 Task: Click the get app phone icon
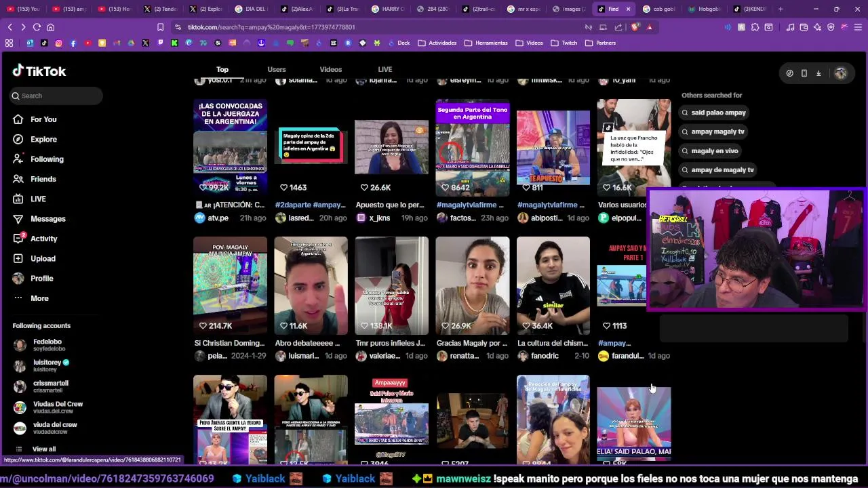point(804,73)
